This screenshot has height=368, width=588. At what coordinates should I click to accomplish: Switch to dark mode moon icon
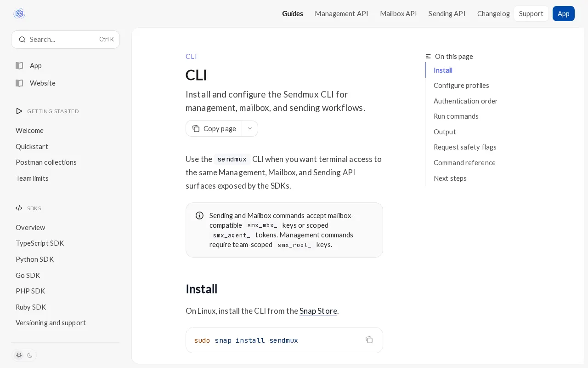pyautogui.click(x=30, y=355)
